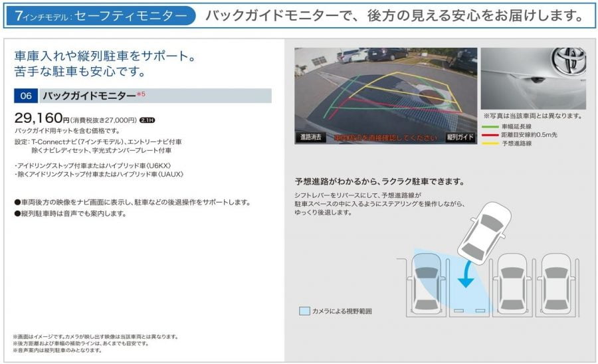Click the red 距離目安線約0.5m先 legend line
This screenshot has height=364, width=598.
(x=490, y=134)
